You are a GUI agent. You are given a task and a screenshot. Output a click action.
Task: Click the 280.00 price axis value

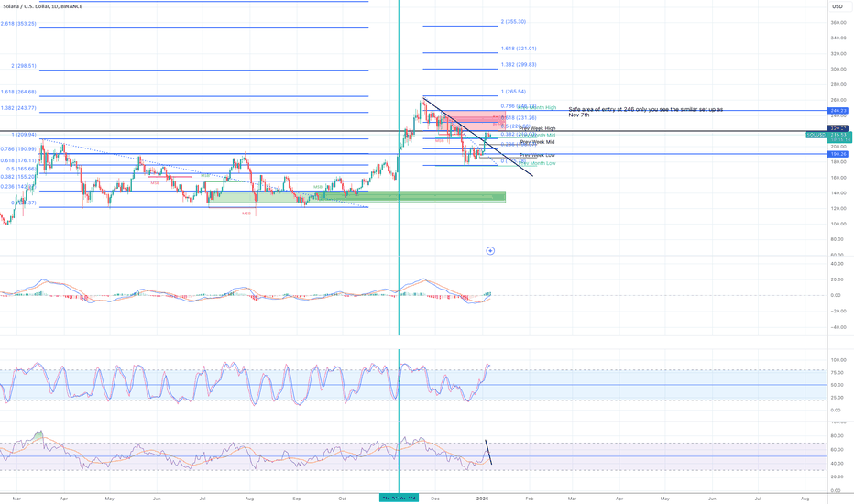coord(838,85)
